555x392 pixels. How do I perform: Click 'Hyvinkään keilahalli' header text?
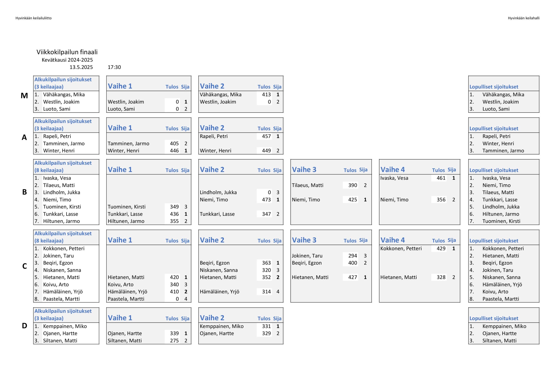point(524,18)
